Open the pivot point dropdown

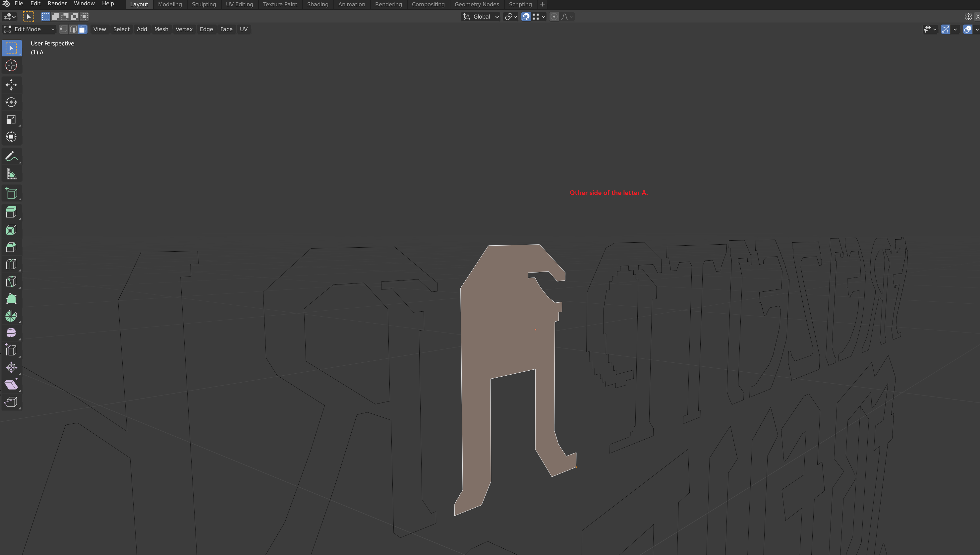click(x=511, y=16)
